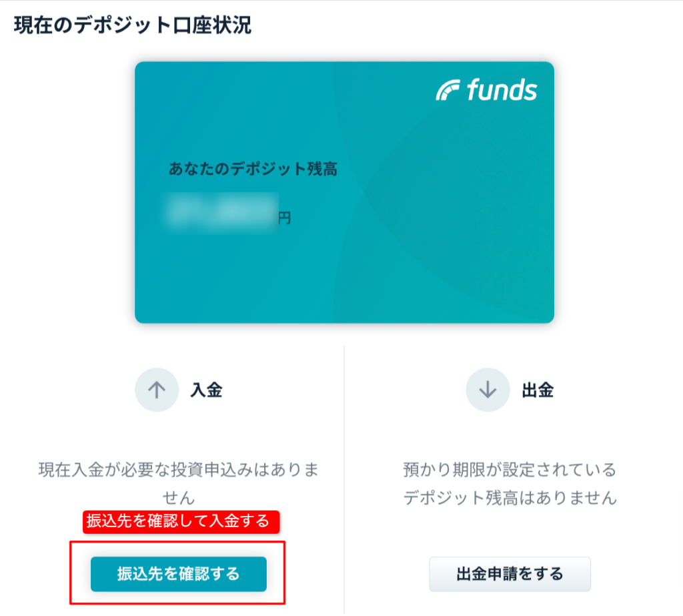Click the デポジット残高はありません text line
This screenshot has height=616, width=683.
[510, 498]
